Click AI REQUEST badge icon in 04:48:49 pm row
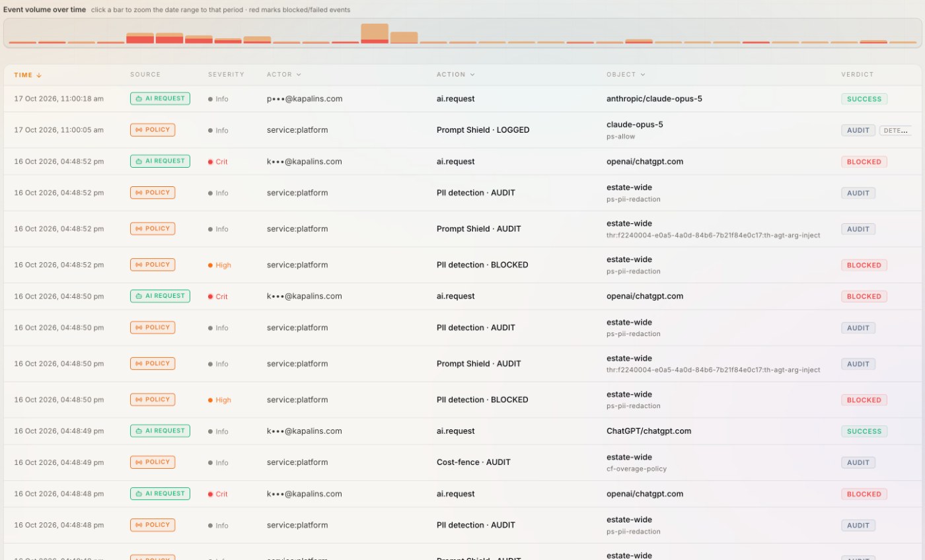Viewport: 925px width, 560px height. 139,431
